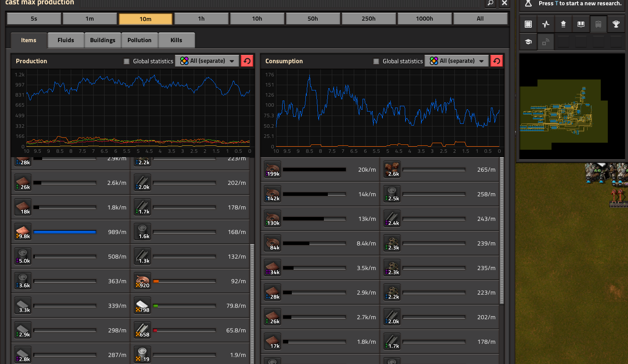The height and width of the screenshot is (364, 628).
Task: Open production statistics via the pulse-line icon
Action: click(x=546, y=24)
